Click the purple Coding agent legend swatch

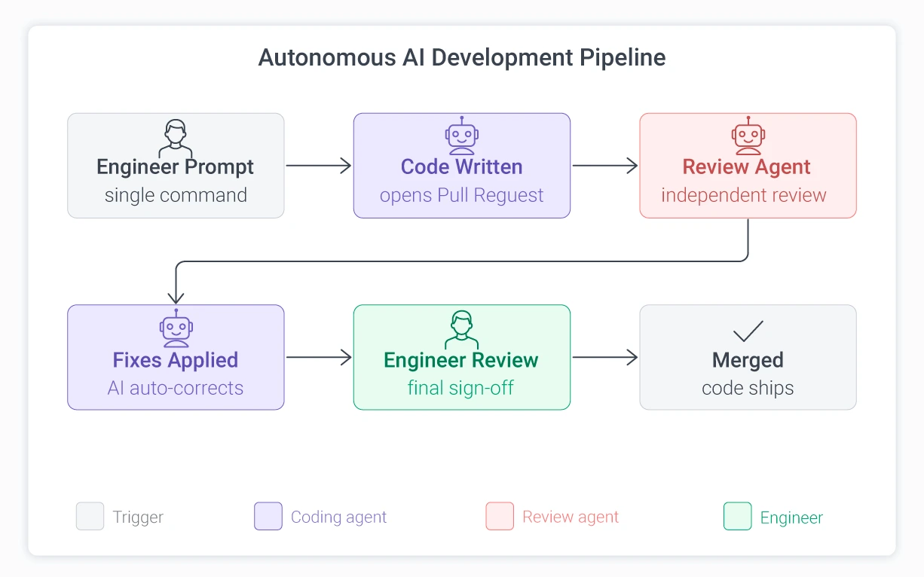268,517
